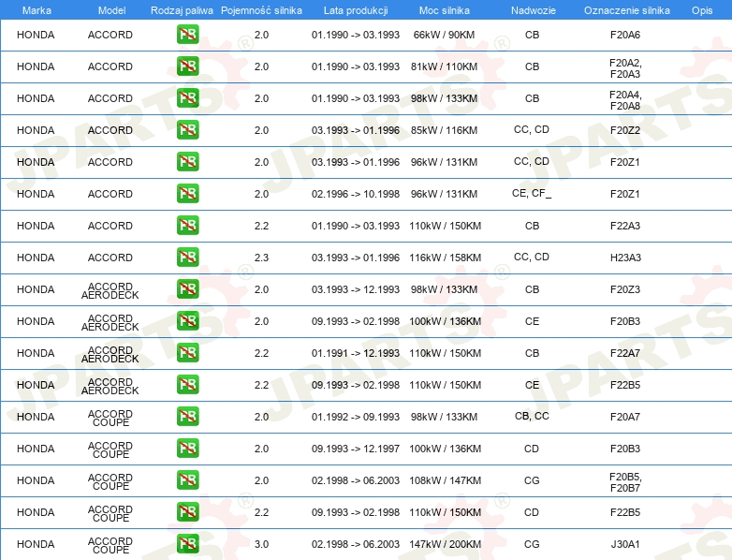Select engine code cell F20A2, F20A3

click(625, 68)
